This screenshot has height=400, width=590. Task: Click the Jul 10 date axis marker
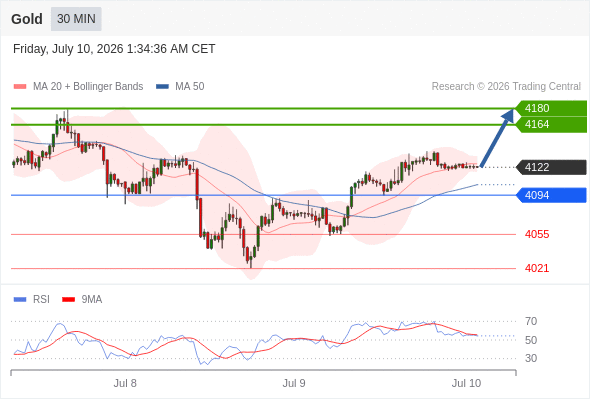pos(466,383)
